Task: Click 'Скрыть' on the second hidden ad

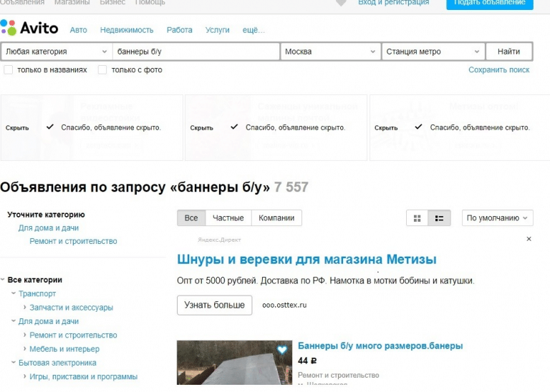Action: pos(202,128)
